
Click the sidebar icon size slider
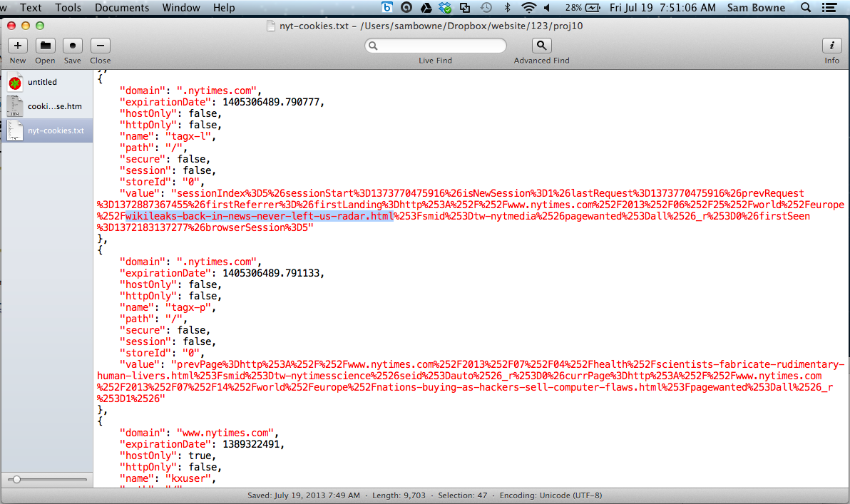point(16,480)
